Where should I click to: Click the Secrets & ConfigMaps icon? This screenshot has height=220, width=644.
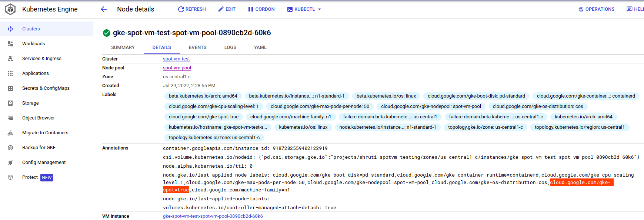(x=10, y=88)
